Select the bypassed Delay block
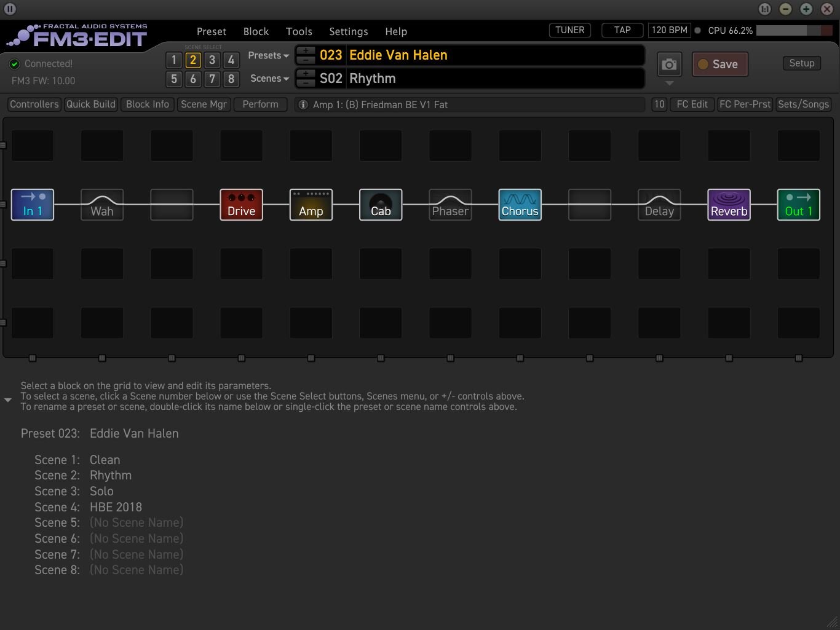 click(x=659, y=205)
